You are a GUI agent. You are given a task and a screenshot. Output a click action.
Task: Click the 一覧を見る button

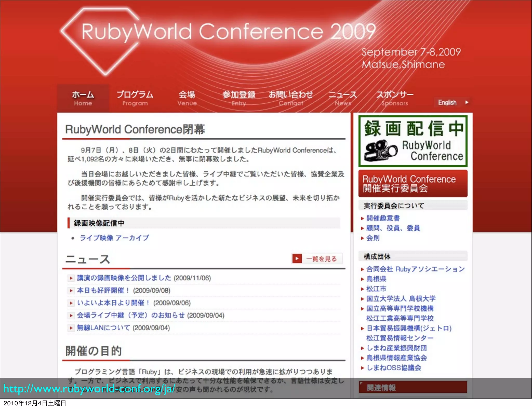pos(317,258)
